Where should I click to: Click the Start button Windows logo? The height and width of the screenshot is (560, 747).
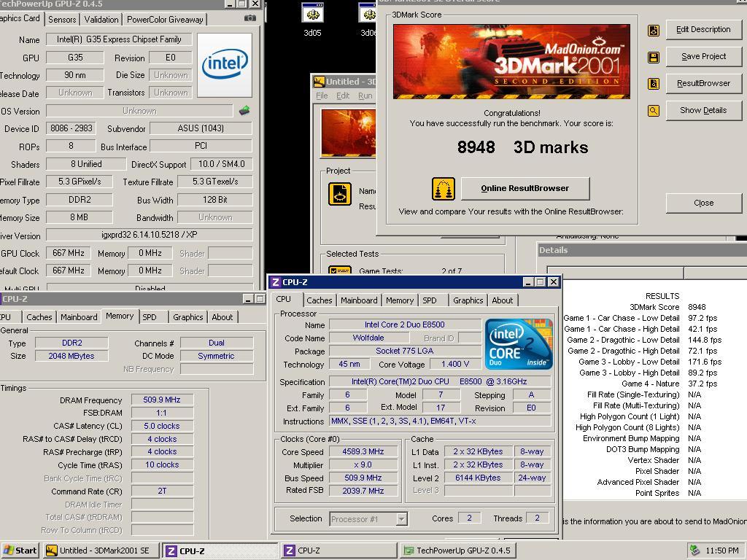tap(8, 551)
